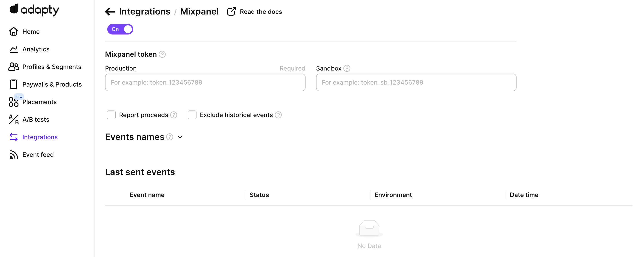Check the Report proceeds checkbox
The image size is (644, 257).
tap(111, 115)
